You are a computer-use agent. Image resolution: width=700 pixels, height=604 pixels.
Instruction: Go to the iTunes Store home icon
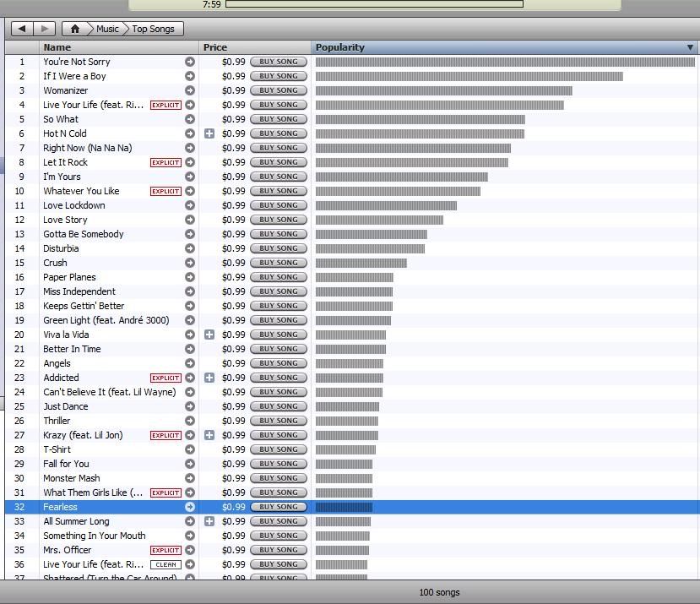[x=74, y=29]
